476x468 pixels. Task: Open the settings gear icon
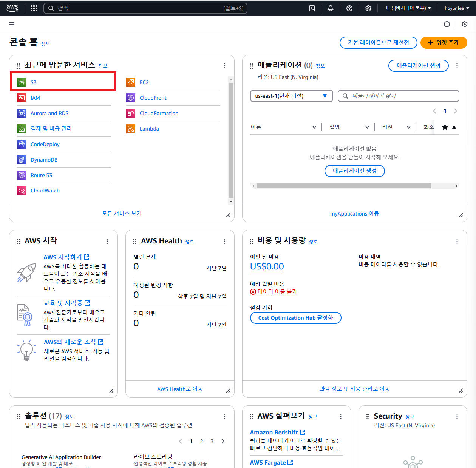pyautogui.click(x=368, y=8)
